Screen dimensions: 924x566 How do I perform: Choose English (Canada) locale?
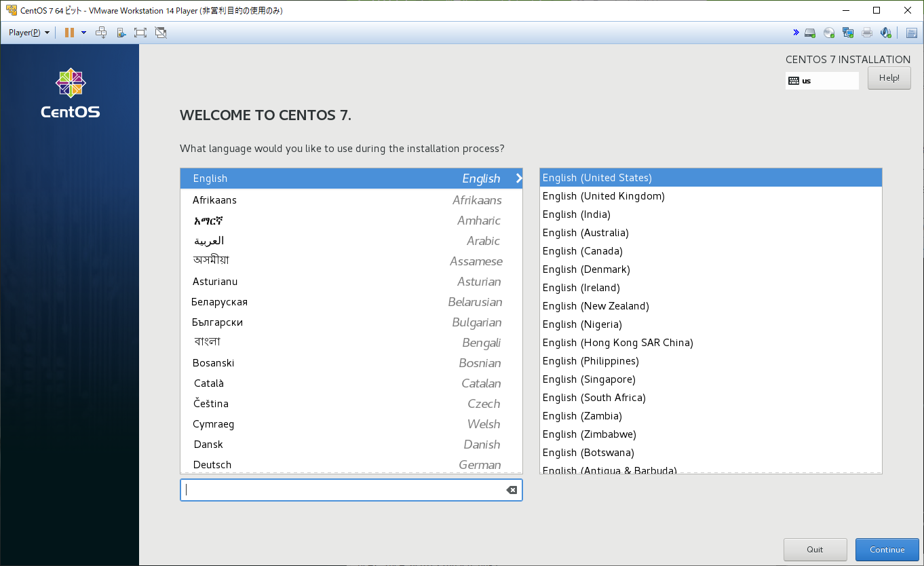coord(711,251)
